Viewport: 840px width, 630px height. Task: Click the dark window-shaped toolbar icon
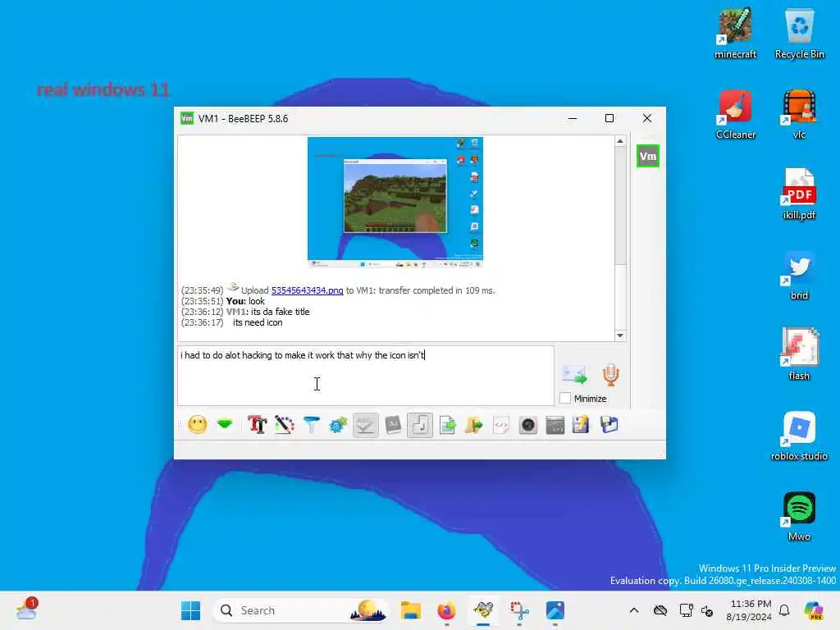[555, 426]
